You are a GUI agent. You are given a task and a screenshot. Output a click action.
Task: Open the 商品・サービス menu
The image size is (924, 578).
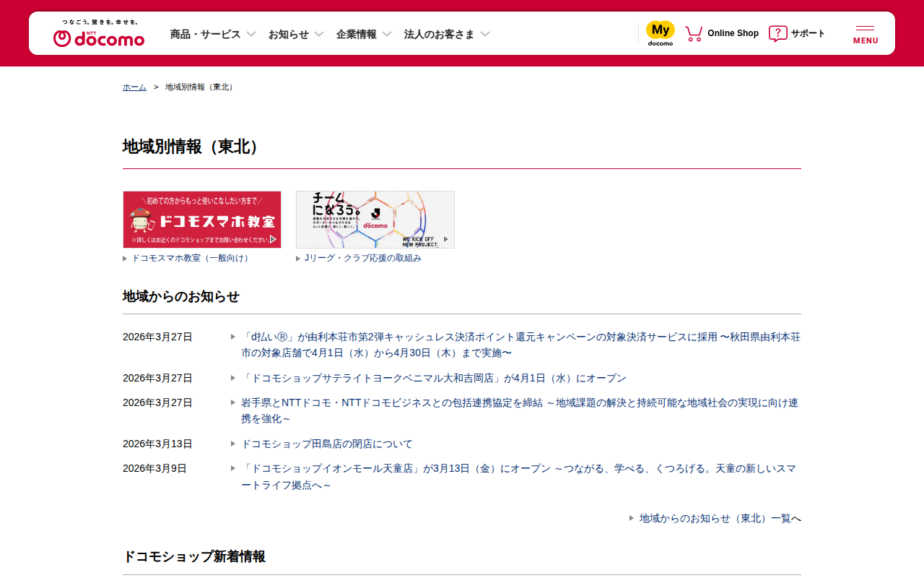tap(205, 34)
